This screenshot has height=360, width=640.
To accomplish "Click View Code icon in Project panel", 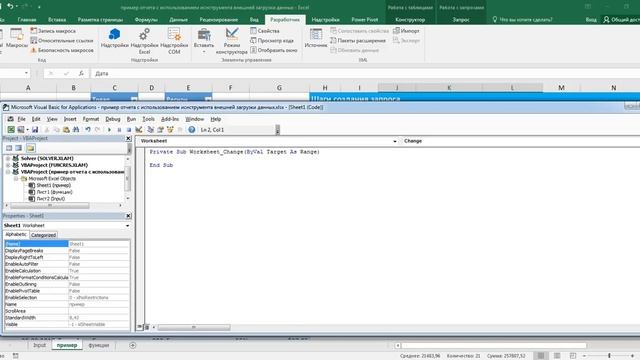I will pos(9,148).
